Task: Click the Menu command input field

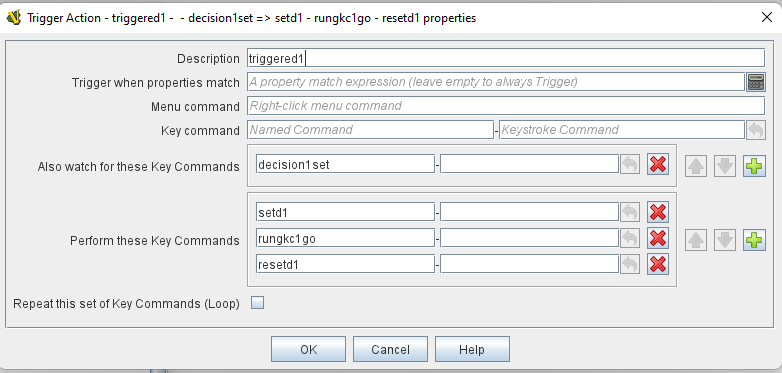Action: coord(506,106)
